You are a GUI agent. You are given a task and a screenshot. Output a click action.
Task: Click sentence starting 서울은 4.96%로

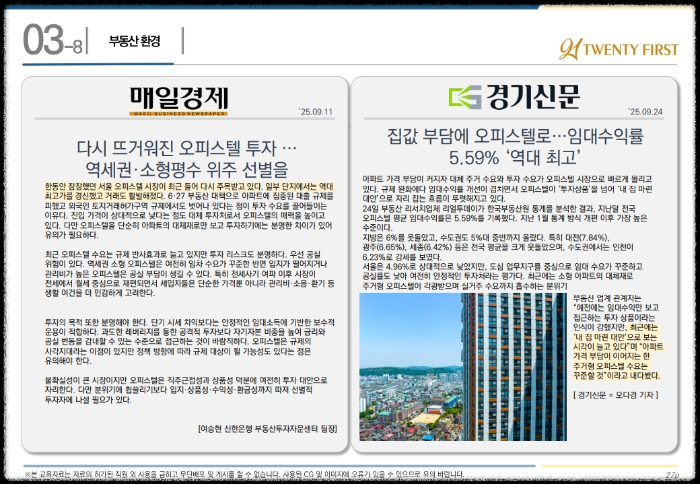(x=503, y=276)
